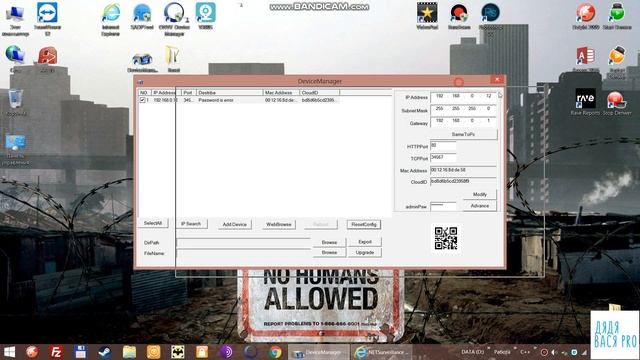Click the Export button
This screenshot has height=360, width=640.
point(365,242)
